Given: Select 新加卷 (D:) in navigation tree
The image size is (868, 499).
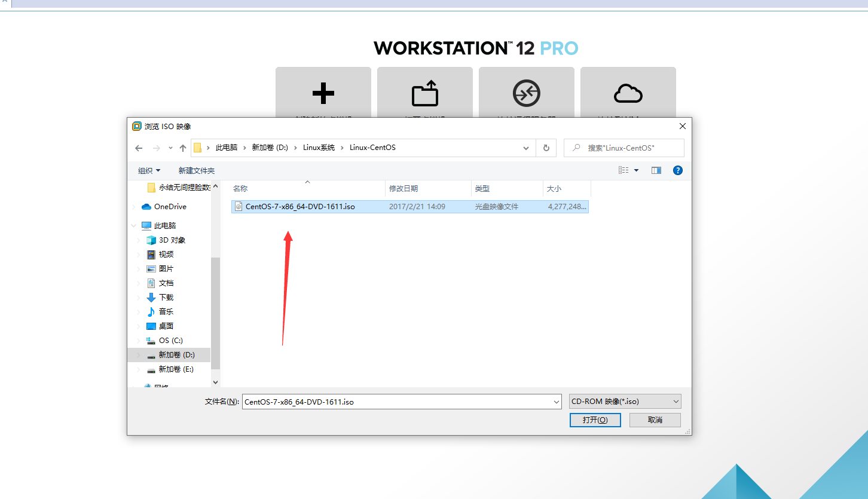Looking at the screenshot, I should tap(169, 355).
